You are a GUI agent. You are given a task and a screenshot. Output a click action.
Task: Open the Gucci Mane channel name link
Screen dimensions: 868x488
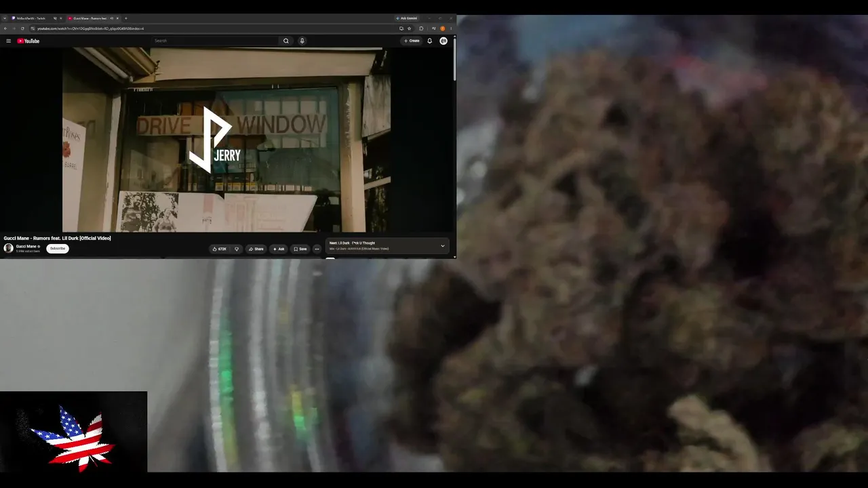point(26,247)
